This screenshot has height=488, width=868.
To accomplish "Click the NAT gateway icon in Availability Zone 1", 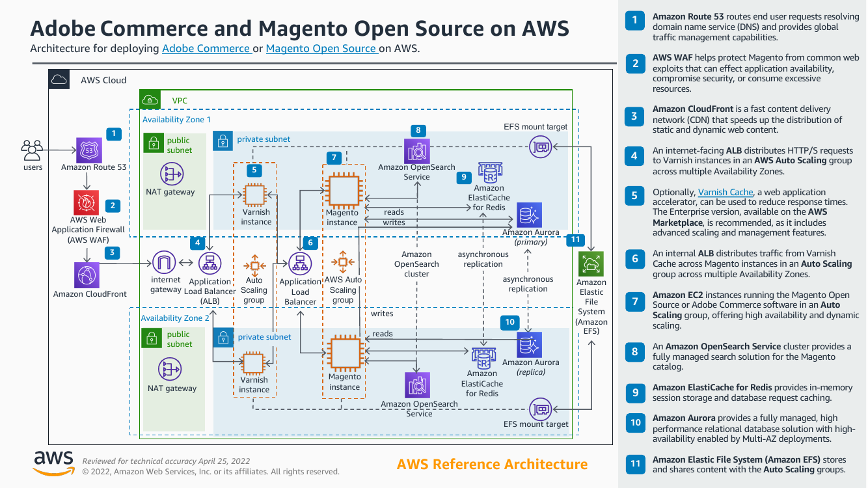I will [171, 174].
